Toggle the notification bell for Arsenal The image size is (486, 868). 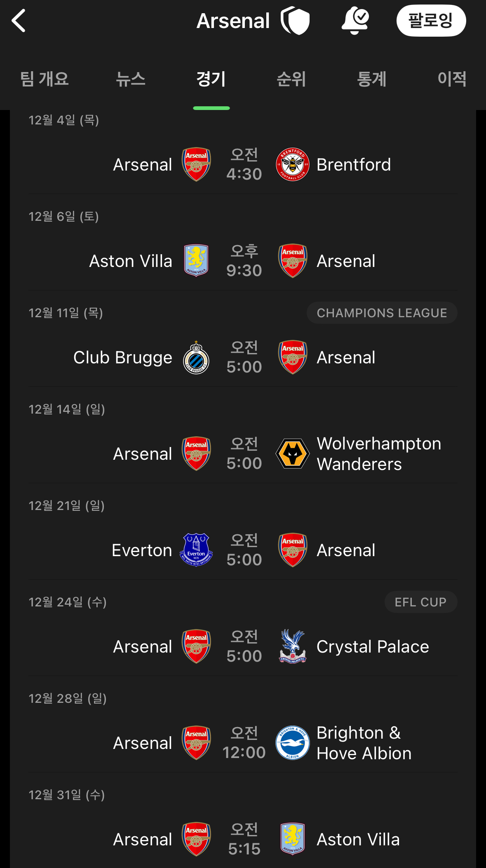(355, 21)
